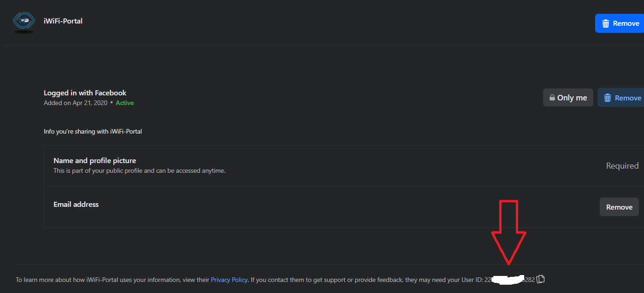
Task: Click the Email address label
Action: [76, 204]
